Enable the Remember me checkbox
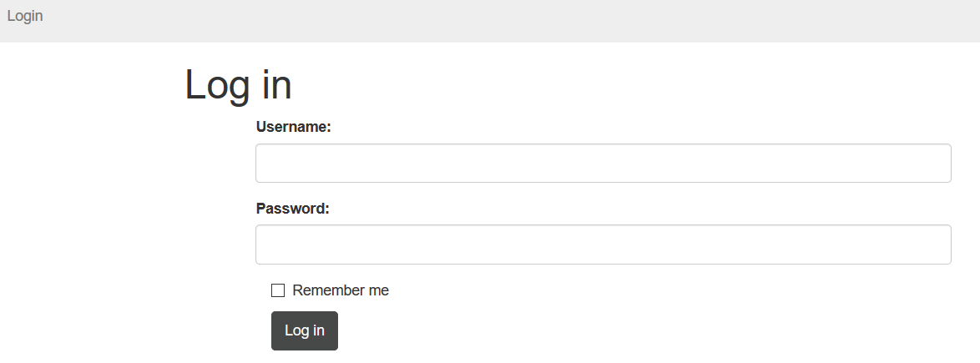This screenshot has height=363, width=980. pyautogui.click(x=278, y=290)
